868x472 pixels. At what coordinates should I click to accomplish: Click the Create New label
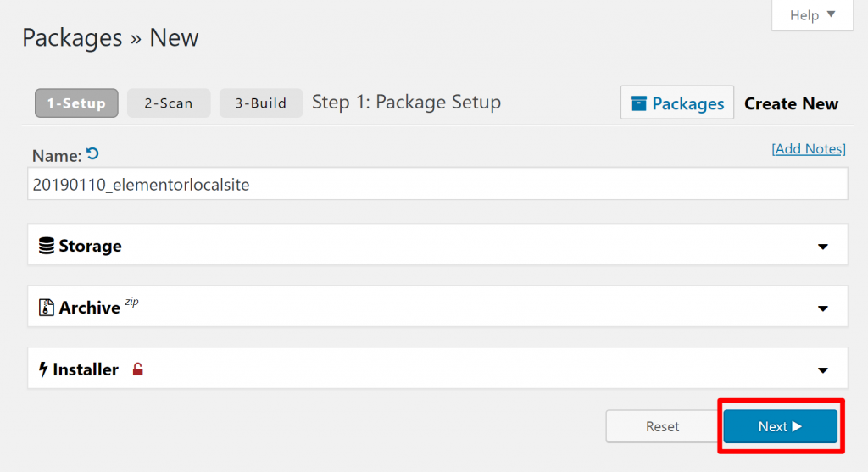791,103
